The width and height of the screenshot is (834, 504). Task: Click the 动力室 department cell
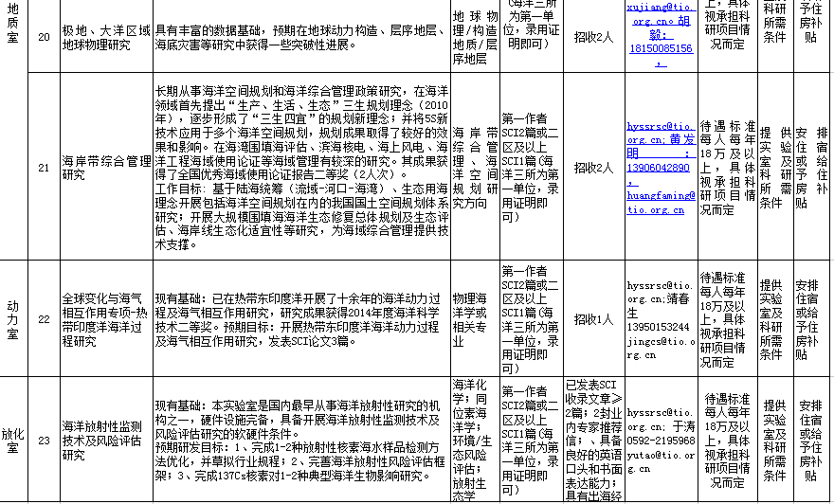tap(13, 319)
